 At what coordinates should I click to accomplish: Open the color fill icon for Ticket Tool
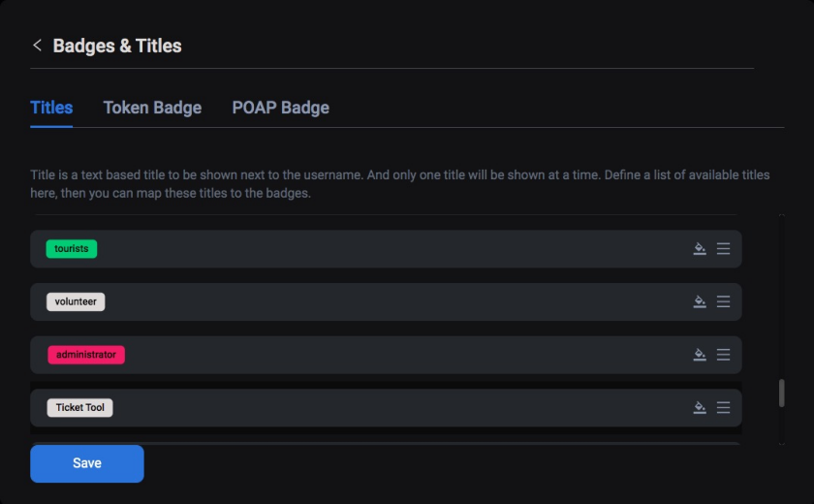click(x=700, y=407)
